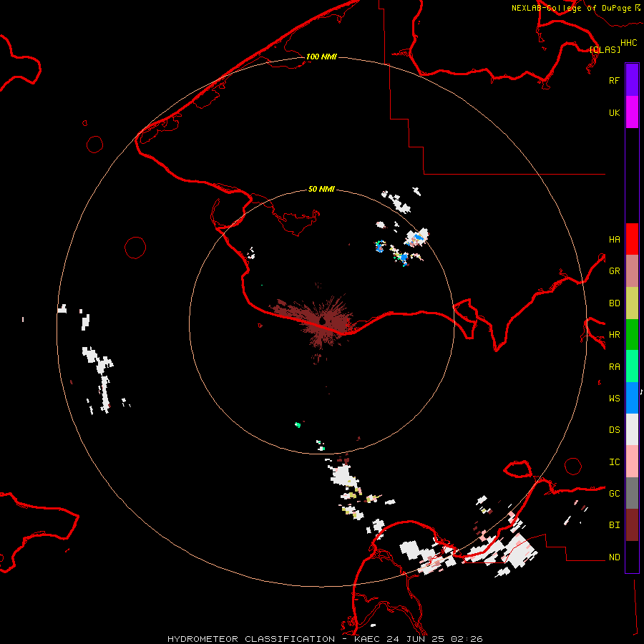
Task: Click the radar site center point
Action: [323, 320]
